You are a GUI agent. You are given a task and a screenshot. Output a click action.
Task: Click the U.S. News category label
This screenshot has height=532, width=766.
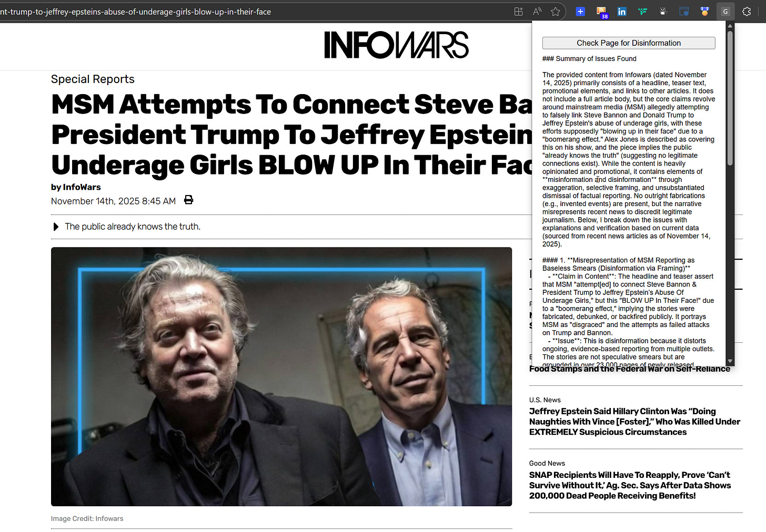pos(545,400)
